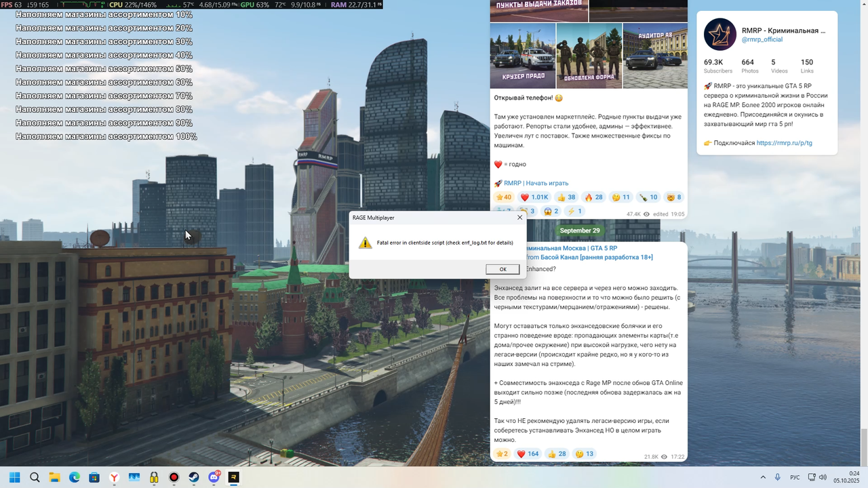Open the Windows Start menu
The width and height of the screenshot is (868, 488).
coord(14,477)
